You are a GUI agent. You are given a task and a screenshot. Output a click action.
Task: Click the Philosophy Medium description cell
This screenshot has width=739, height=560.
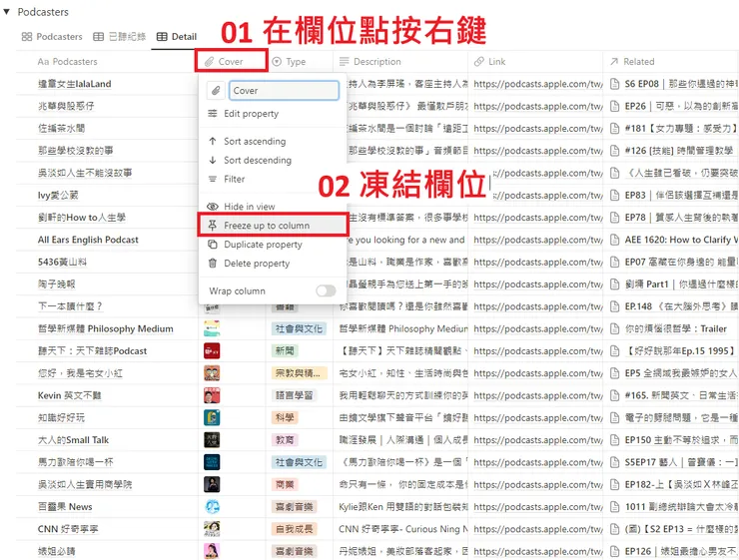pyautogui.click(x=400, y=328)
